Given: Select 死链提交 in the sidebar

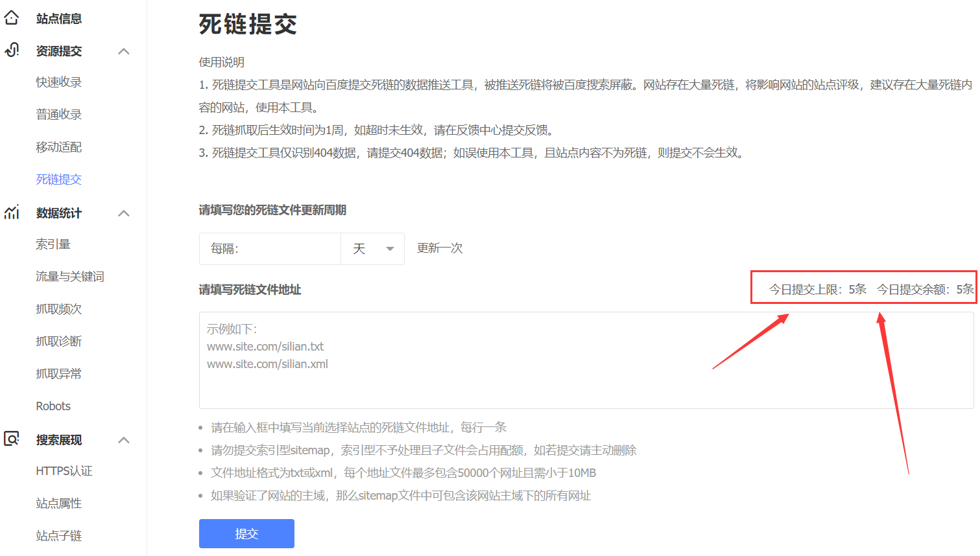Looking at the screenshot, I should pos(59,180).
